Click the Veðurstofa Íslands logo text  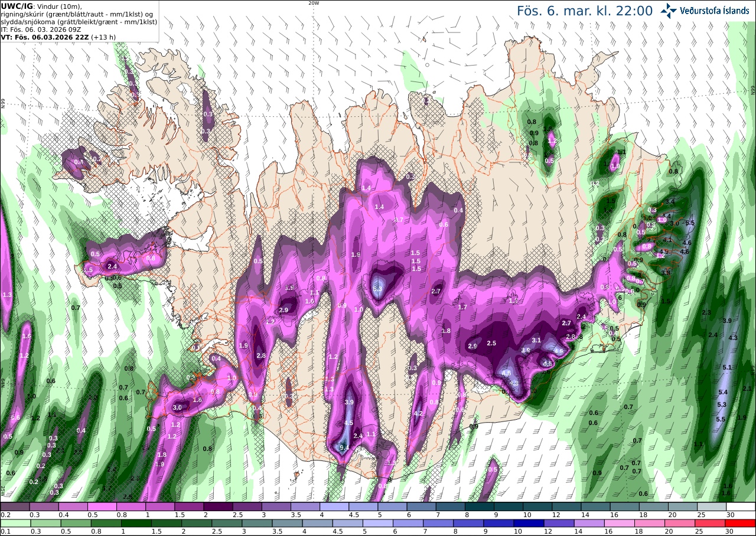[715, 11]
